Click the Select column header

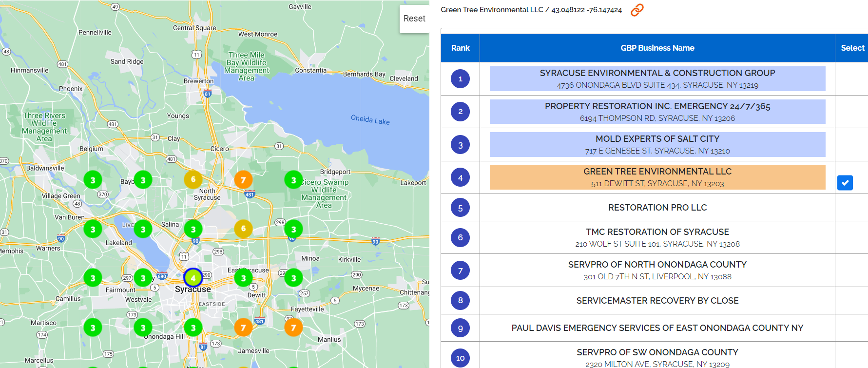pos(852,48)
